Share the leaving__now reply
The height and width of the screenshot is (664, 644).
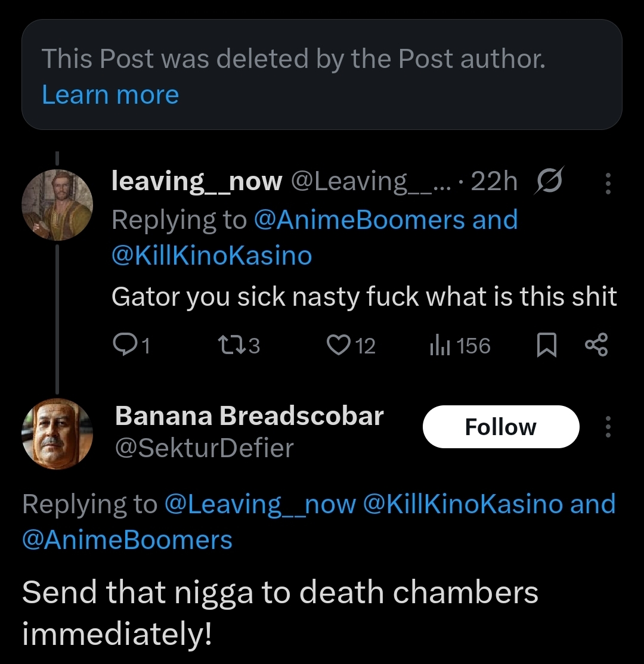[x=596, y=345]
